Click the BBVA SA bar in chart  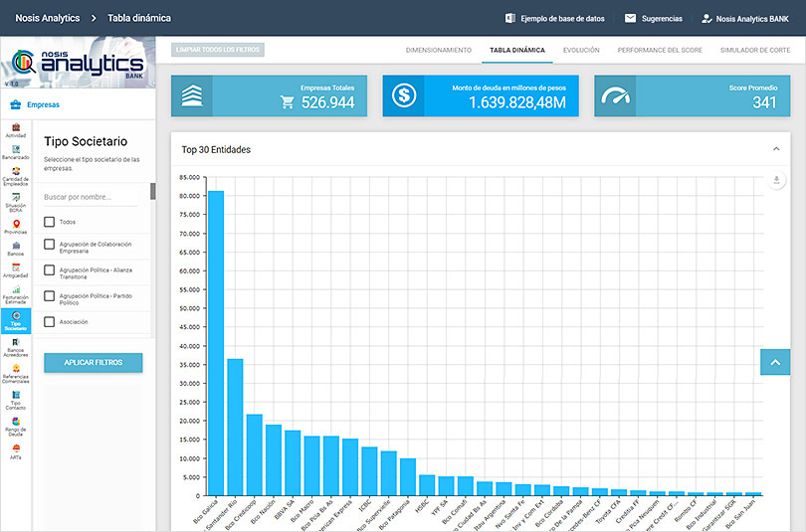[x=293, y=463]
